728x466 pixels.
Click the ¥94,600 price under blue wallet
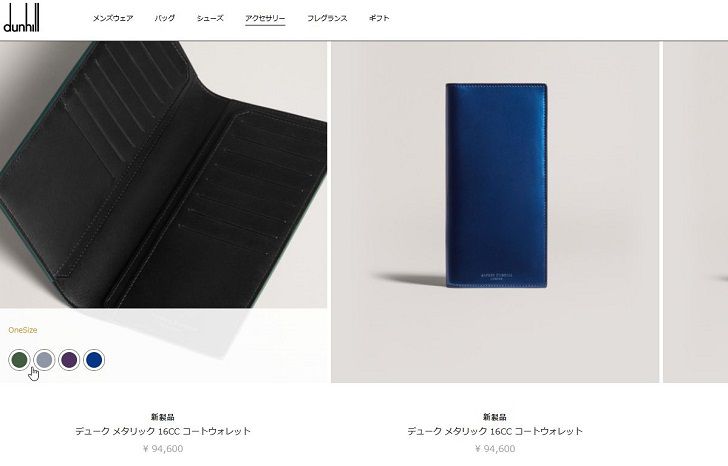495,449
